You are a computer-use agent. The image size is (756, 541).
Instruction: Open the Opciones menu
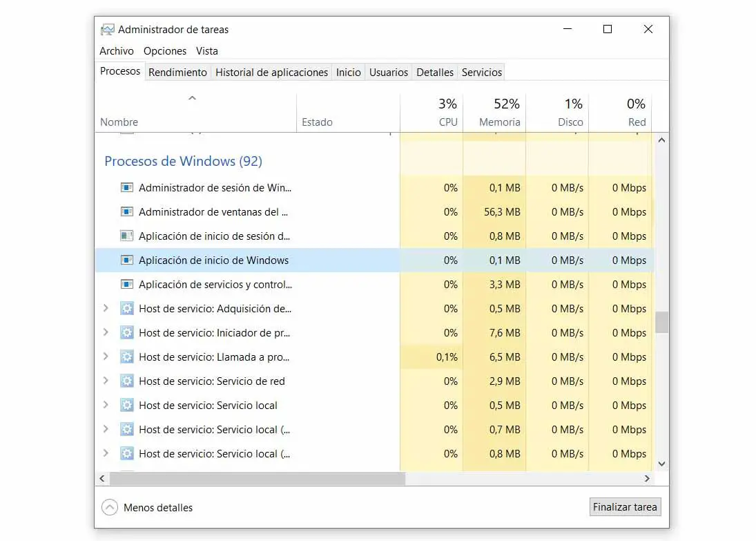pos(165,50)
